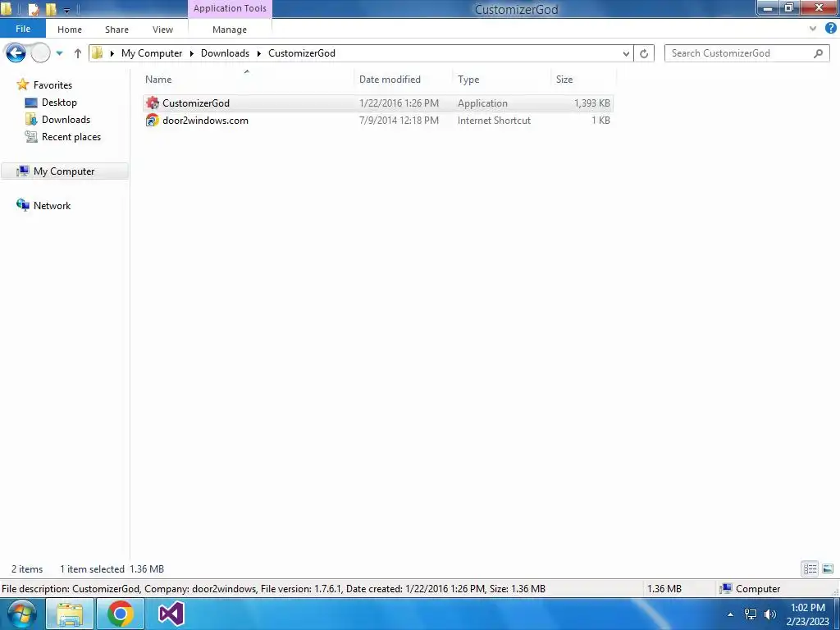Switch to the Home ribbon tab
Viewport: 840px width, 630px height.
tap(70, 30)
